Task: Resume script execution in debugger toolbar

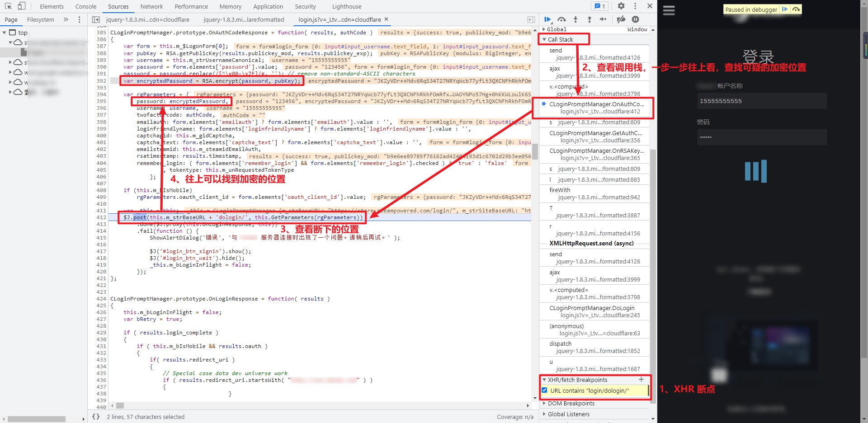Action: [x=547, y=19]
